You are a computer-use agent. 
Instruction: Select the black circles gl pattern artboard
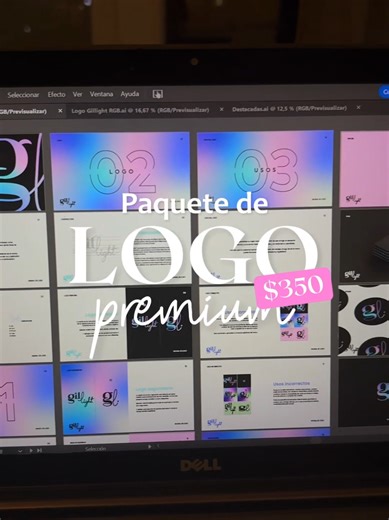point(364,321)
